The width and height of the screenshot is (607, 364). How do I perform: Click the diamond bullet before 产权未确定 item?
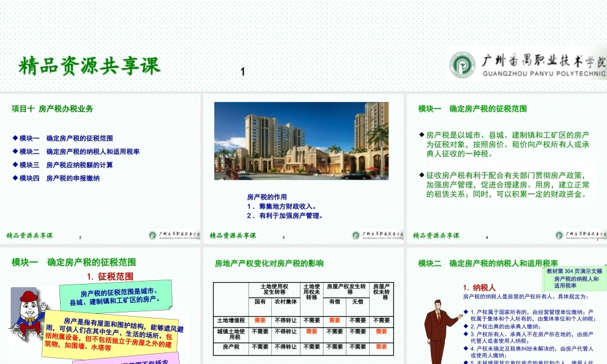(466, 348)
